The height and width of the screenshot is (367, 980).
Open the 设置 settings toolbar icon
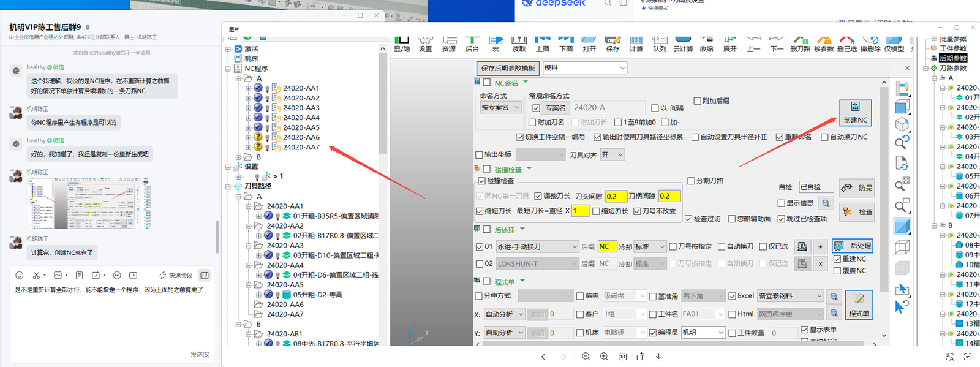[x=426, y=44]
